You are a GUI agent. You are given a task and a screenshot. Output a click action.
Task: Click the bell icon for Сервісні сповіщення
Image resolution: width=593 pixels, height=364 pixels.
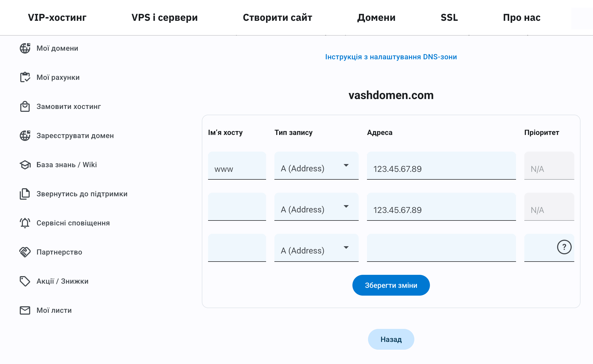tap(25, 223)
